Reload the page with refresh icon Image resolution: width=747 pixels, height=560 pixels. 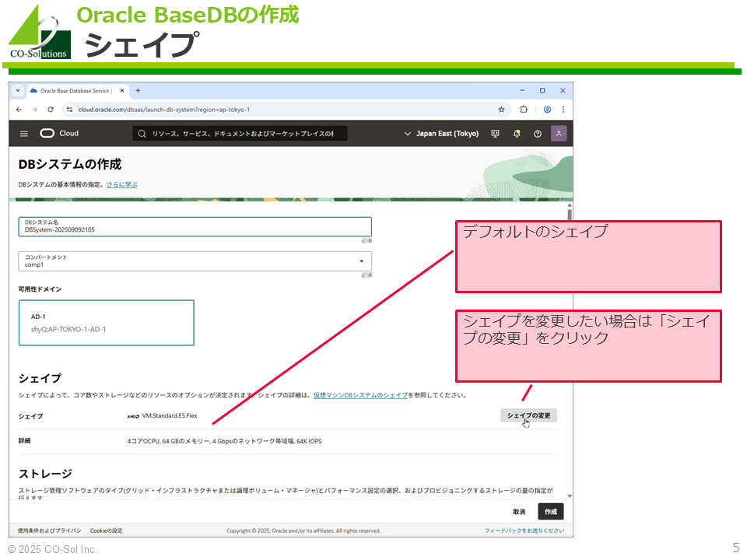point(51,110)
